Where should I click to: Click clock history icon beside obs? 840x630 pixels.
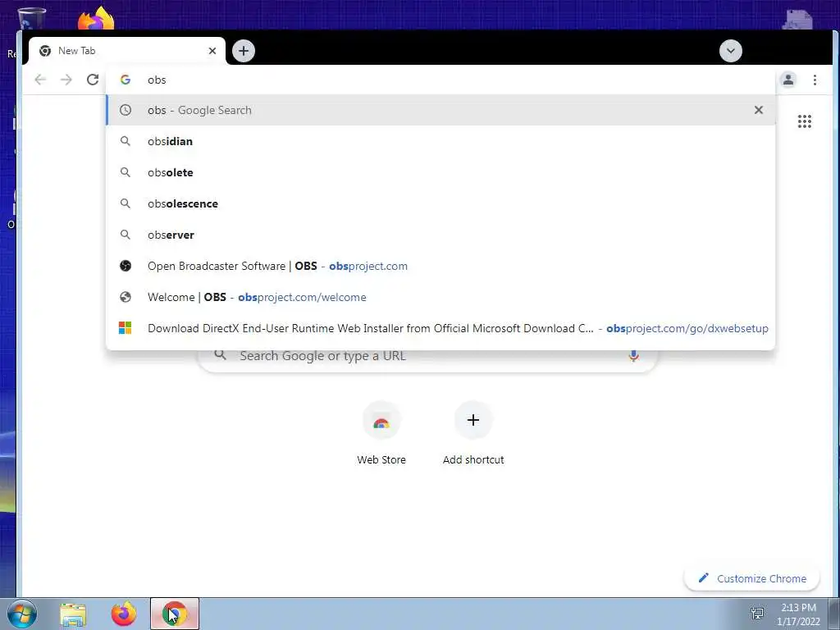pyautogui.click(x=126, y=110)
